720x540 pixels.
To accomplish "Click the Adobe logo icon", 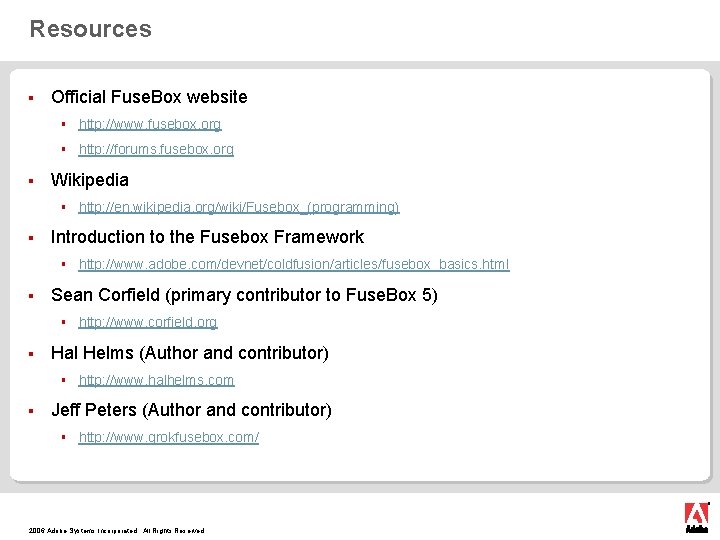I will click(x=697, y=518).
